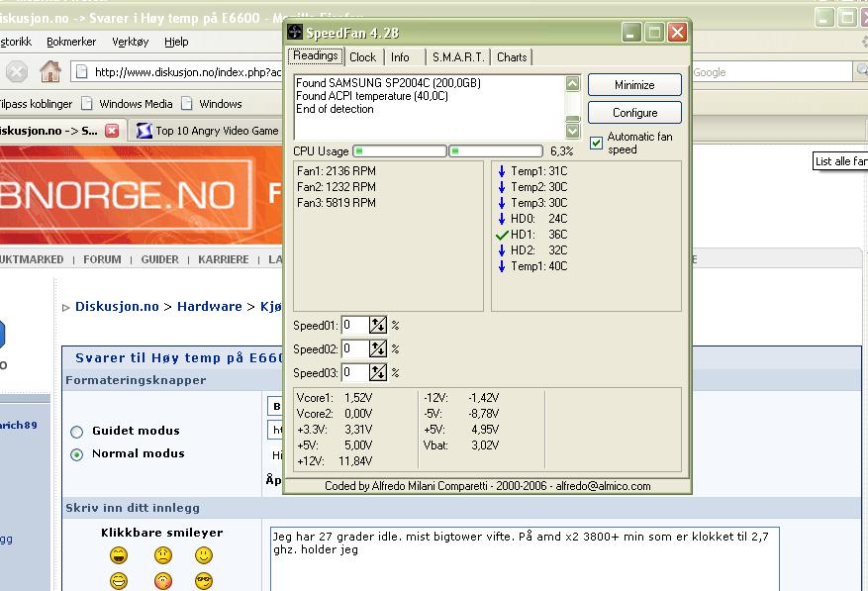Click Fan1: 2136 RPM reading
Image resolution: width=868 pixels, height=591 pixels.
pos(337,171)
